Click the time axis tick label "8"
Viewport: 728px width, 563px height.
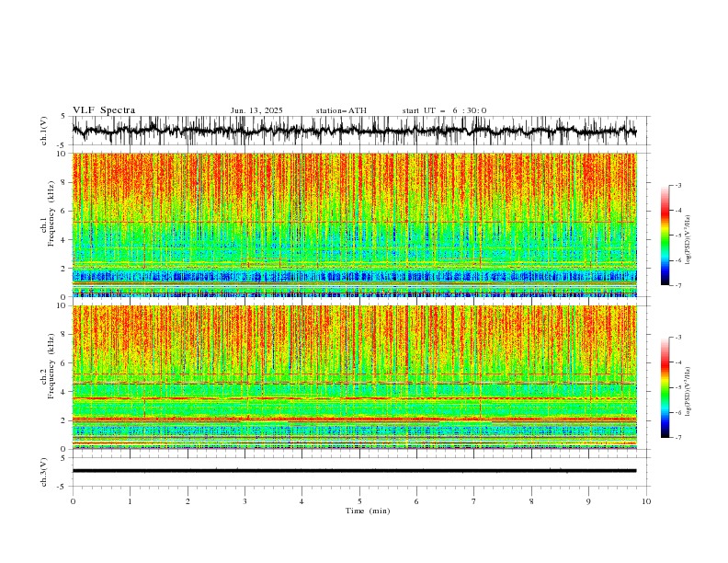[531, 501]
